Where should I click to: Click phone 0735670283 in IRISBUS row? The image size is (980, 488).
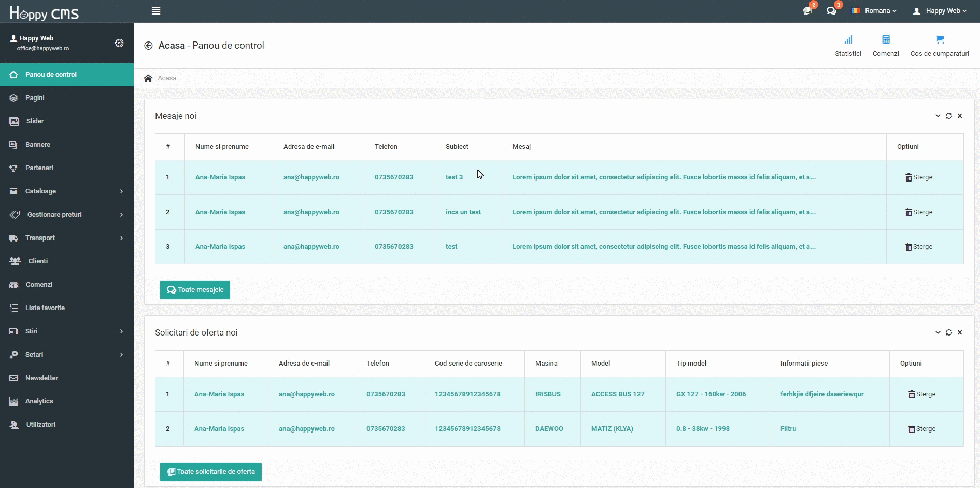click(x=386, y=394)
